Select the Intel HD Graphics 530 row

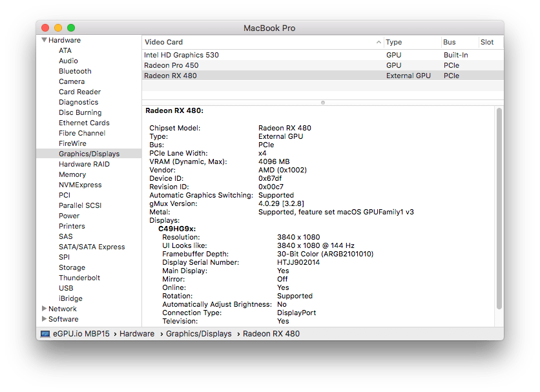coord(323,55)
